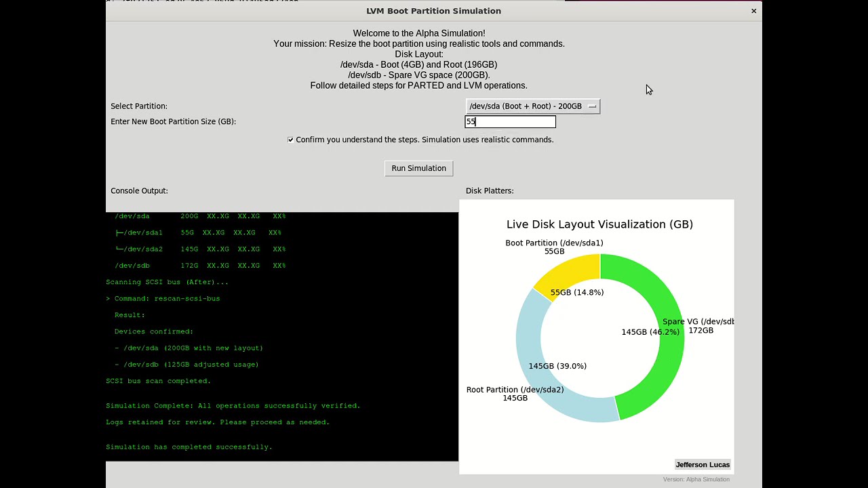868x488 pixels.
Task: Close the LVM Boot Partition Simulation window
Action: pyautogui.click(x=753, y=11)
